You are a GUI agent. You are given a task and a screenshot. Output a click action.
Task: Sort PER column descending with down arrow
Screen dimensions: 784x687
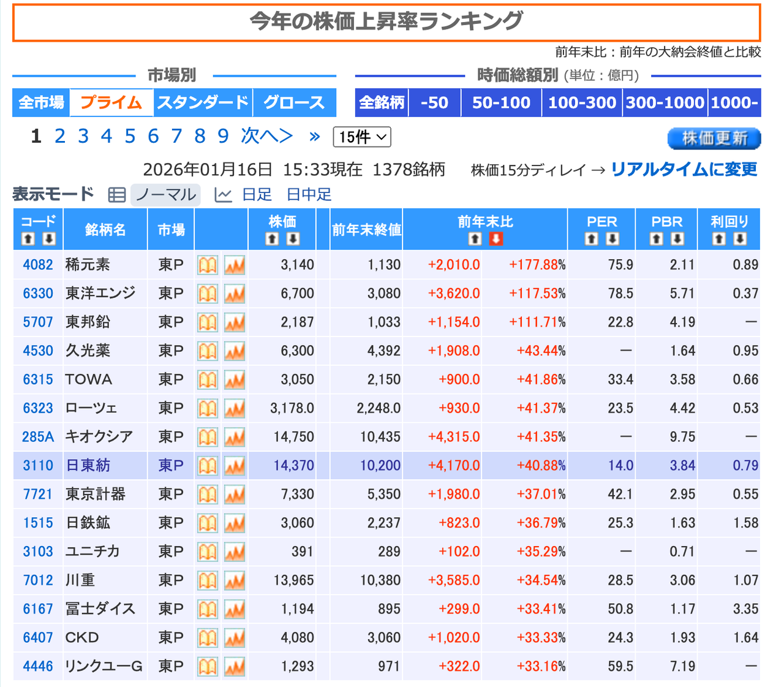(x=612, y=239)
